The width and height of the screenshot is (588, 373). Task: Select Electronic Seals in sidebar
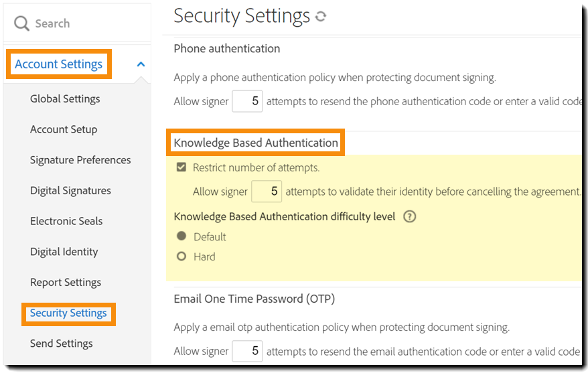[66, 221]
